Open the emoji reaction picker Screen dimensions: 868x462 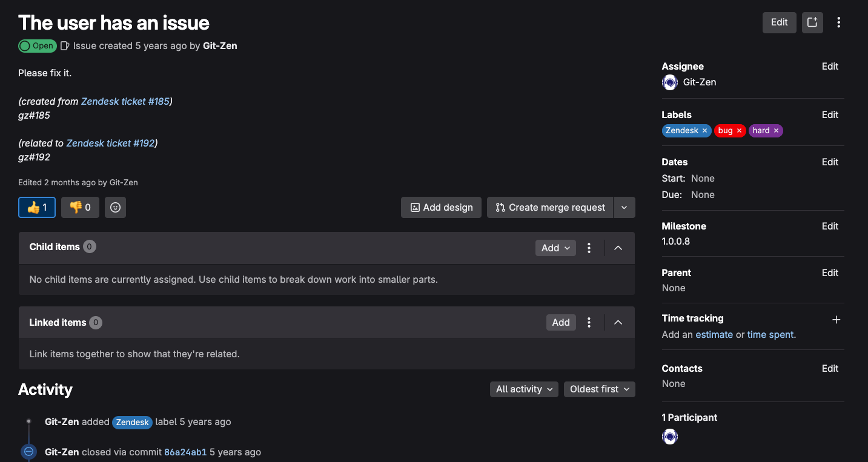tap(115, 207)
